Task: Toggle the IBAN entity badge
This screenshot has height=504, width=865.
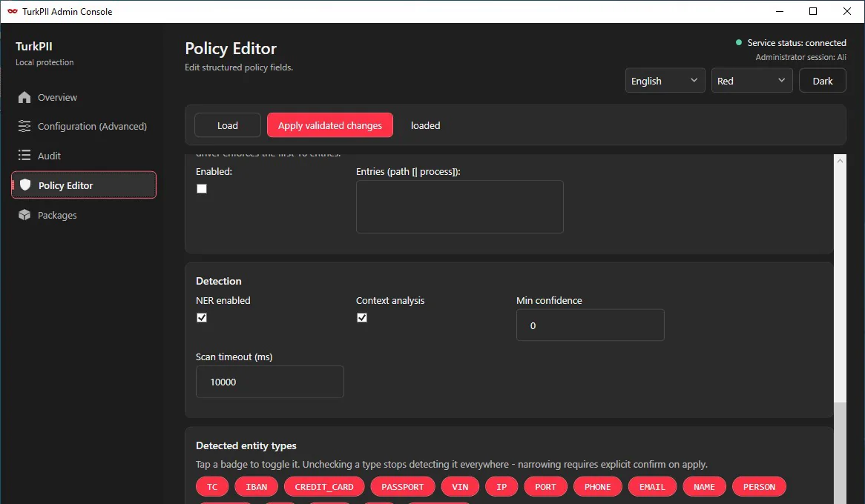Action: point(257,487)
